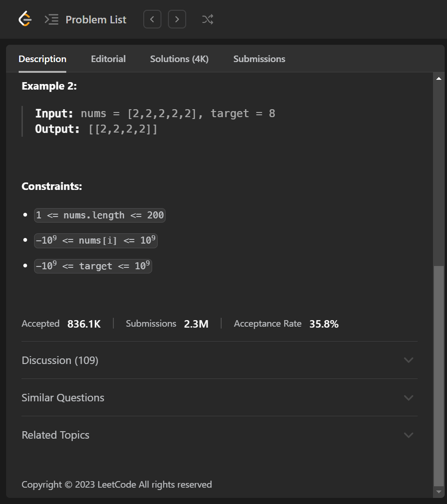Switch to the Description tab
Screen dimensions: 447x504
42,59
